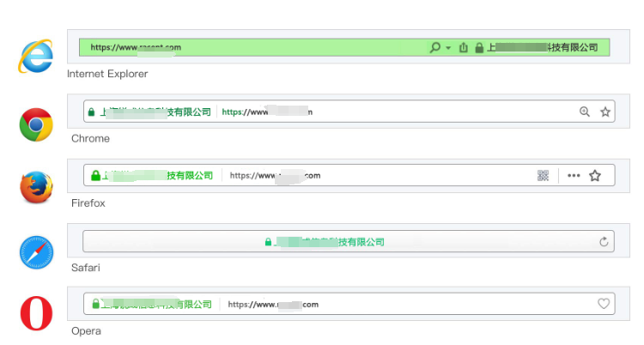Click the green padlock in Opera address bar
The width and height of the screenshot is (644, 345).
[x=95, y=304]
